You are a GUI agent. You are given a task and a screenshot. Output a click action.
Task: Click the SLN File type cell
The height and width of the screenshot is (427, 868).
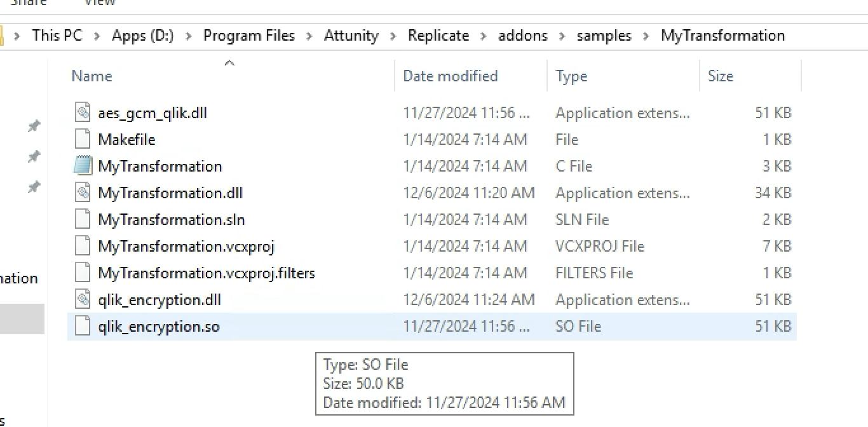point(582,220)
